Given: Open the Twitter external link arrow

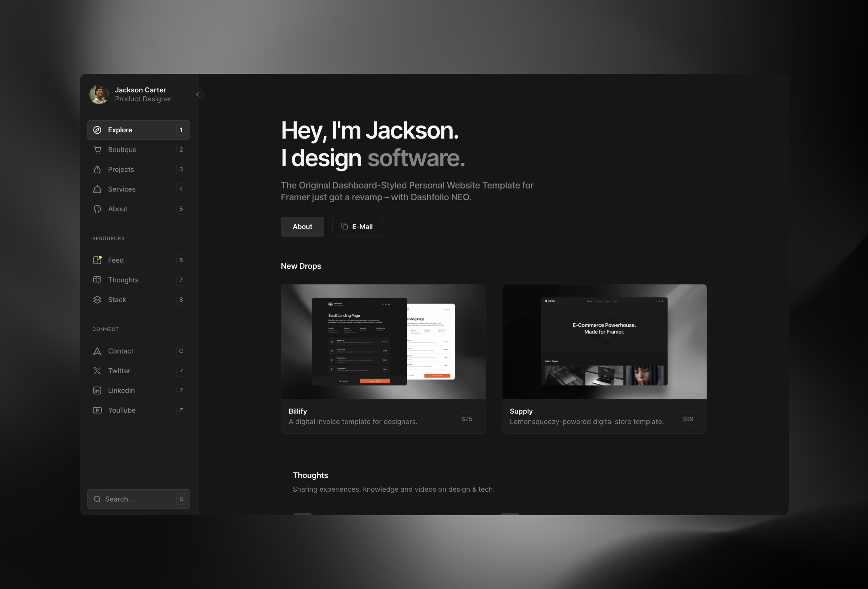Looking at the screenshot, I should point(181,370).
